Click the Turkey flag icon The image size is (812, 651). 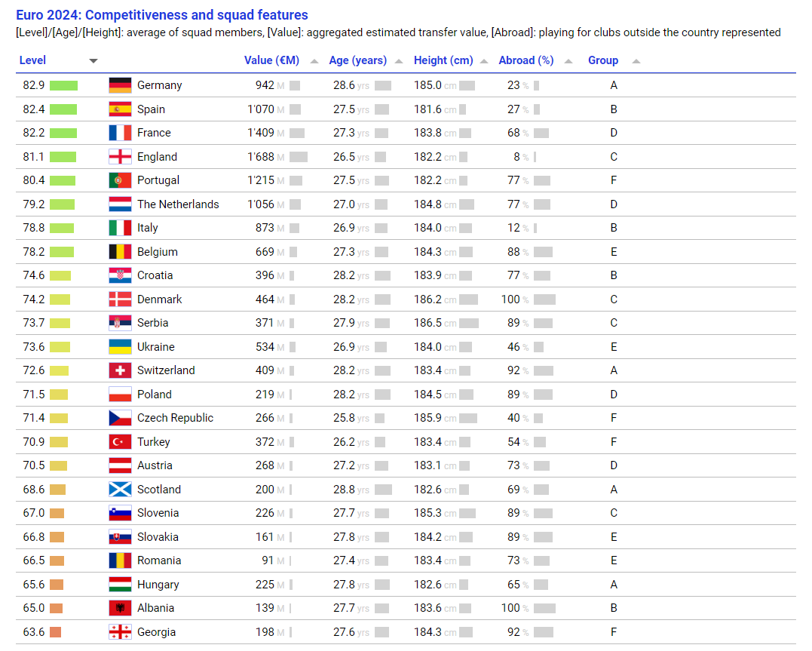click(120, 441)
